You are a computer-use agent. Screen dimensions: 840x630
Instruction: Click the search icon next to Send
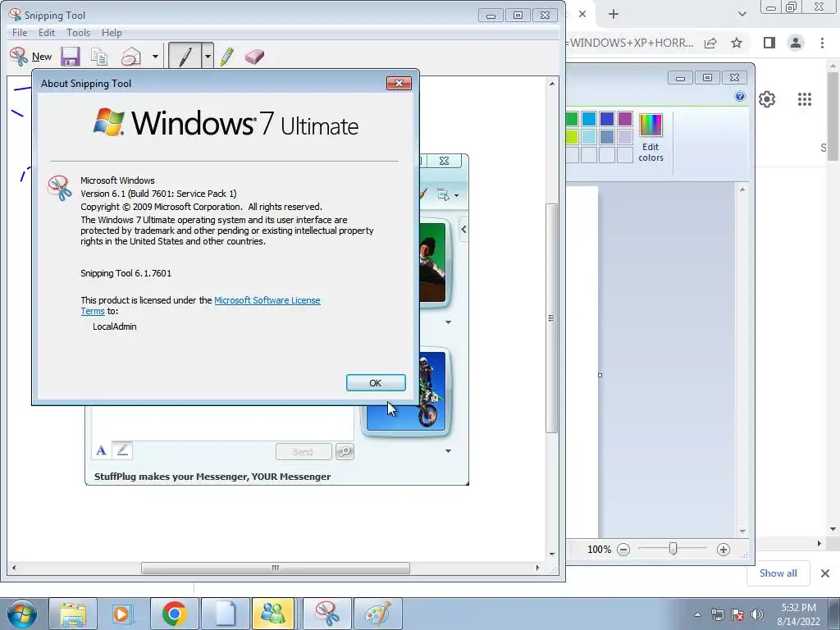pos(345,452)
